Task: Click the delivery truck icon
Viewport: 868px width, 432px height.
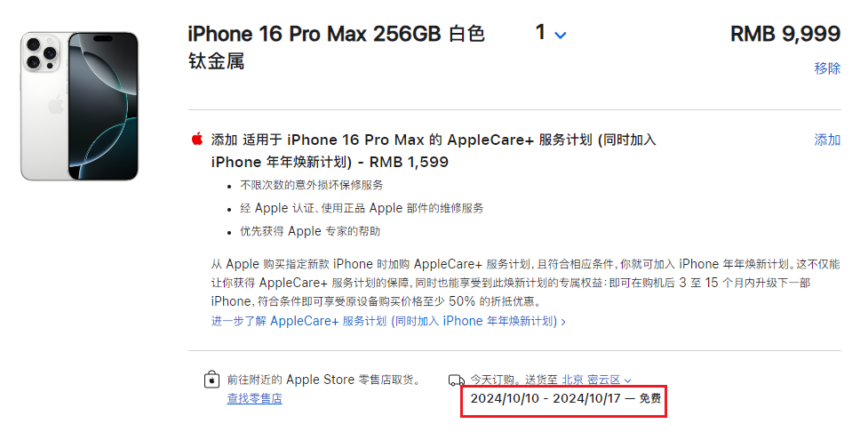Action: [456, 380]
